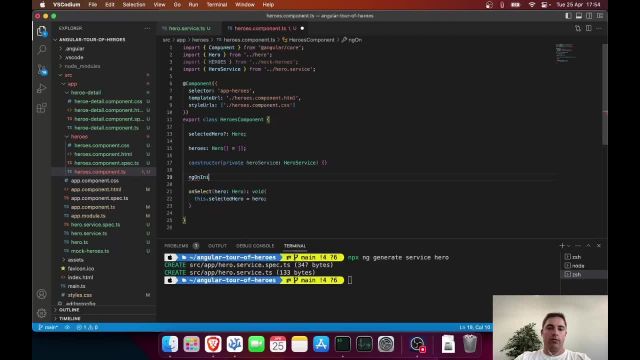
Task: Open mock-heroes.ts in Explorer
Action: tap(90, 251)
